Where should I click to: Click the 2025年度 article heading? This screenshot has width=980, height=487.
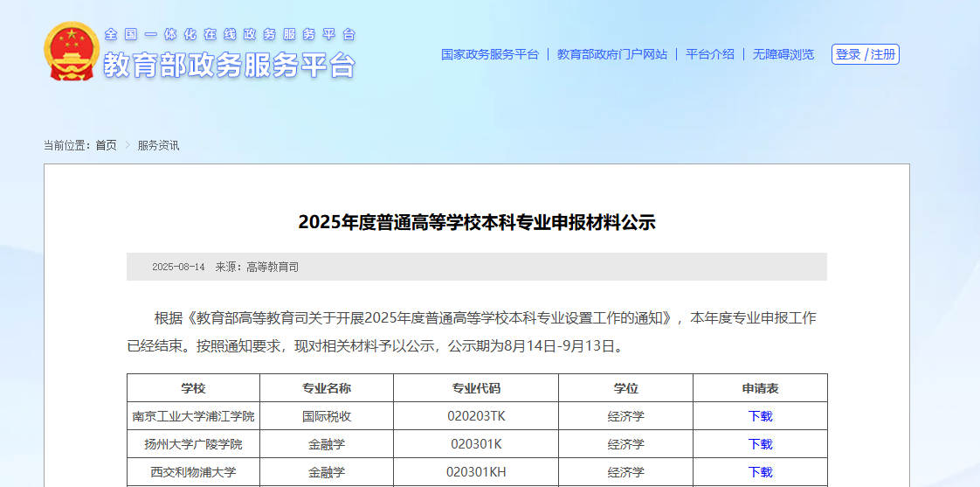(476, 222)
